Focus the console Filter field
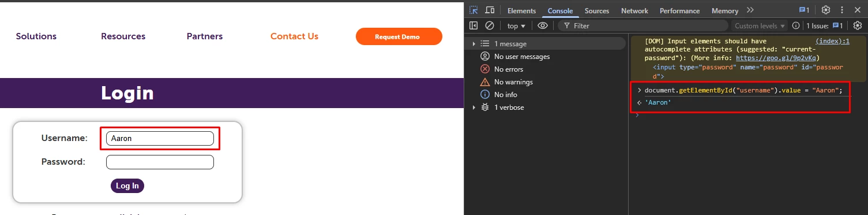Viewport: 868px width, 215px height. tap(643, 26)
